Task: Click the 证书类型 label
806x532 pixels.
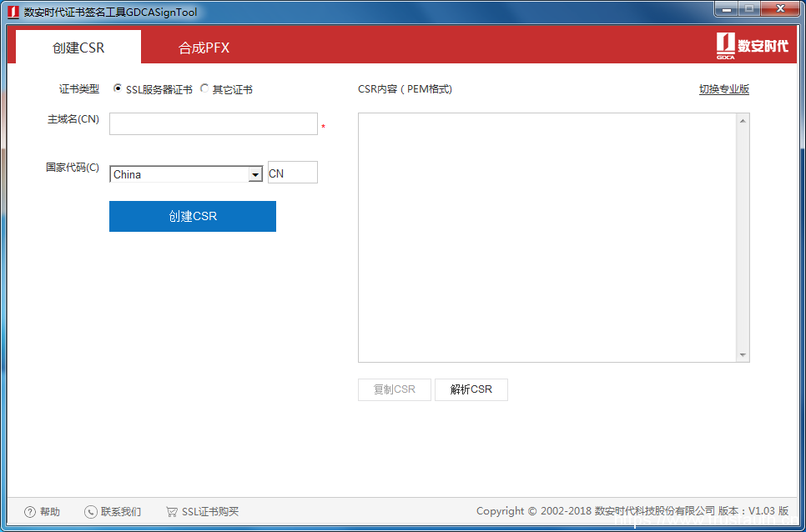Action: [x=79, y=89]
